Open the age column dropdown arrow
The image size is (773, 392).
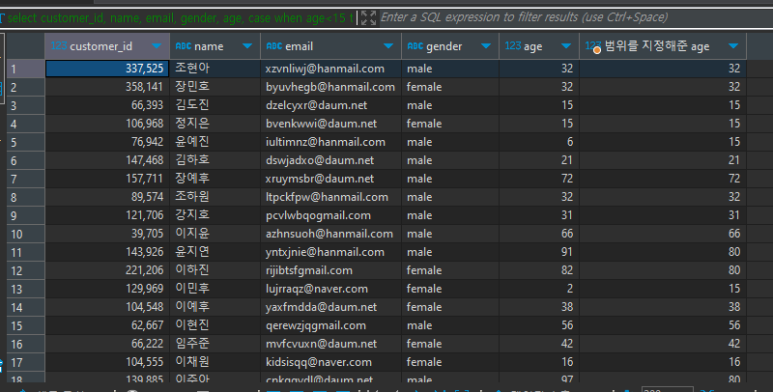pos(566,46)
